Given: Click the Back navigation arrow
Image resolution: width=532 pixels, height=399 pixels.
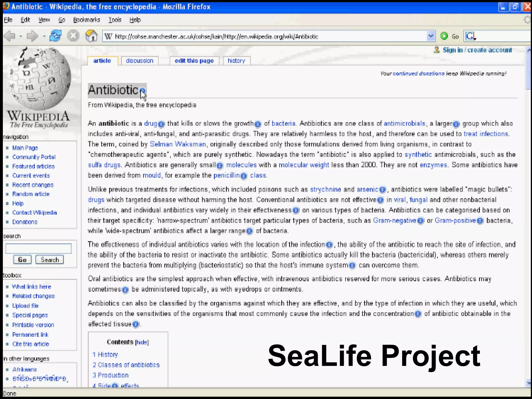Looking at the screenshot, I should click(10, 36).
